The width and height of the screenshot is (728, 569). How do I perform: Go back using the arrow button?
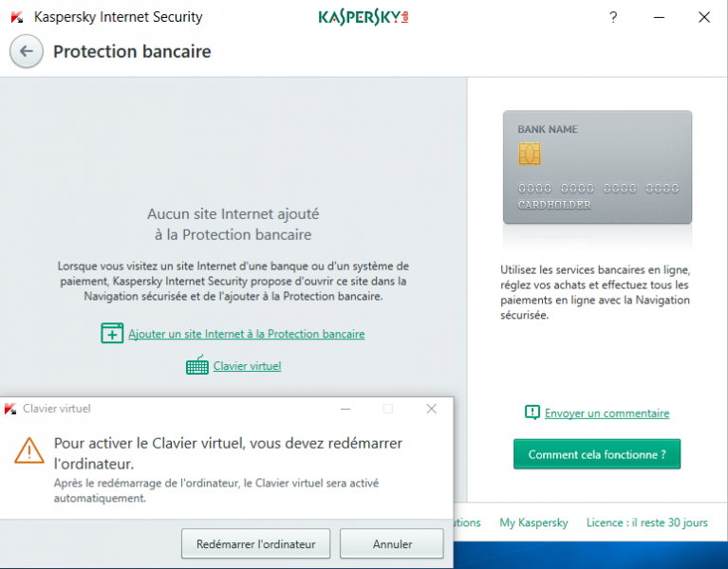pyautogui.click(x=27, y=51)
